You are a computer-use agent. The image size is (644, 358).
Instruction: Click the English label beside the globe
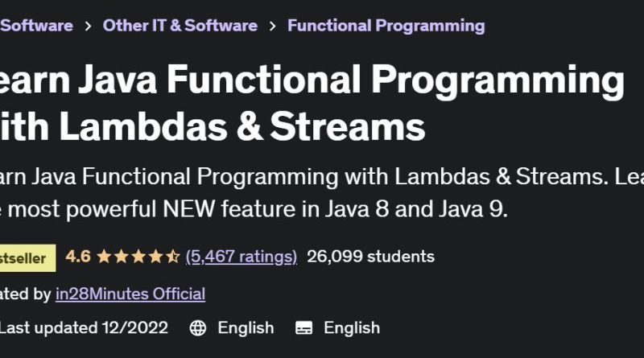246,328
